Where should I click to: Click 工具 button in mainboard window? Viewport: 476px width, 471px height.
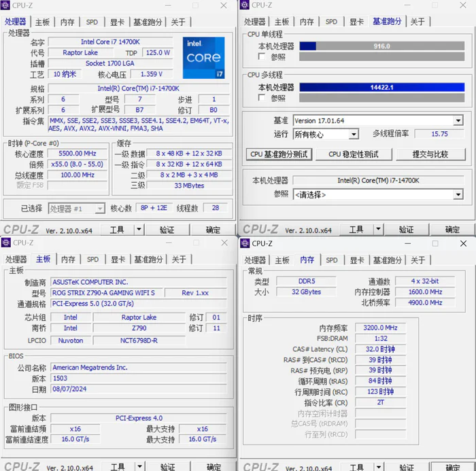[x=118, y=467]
